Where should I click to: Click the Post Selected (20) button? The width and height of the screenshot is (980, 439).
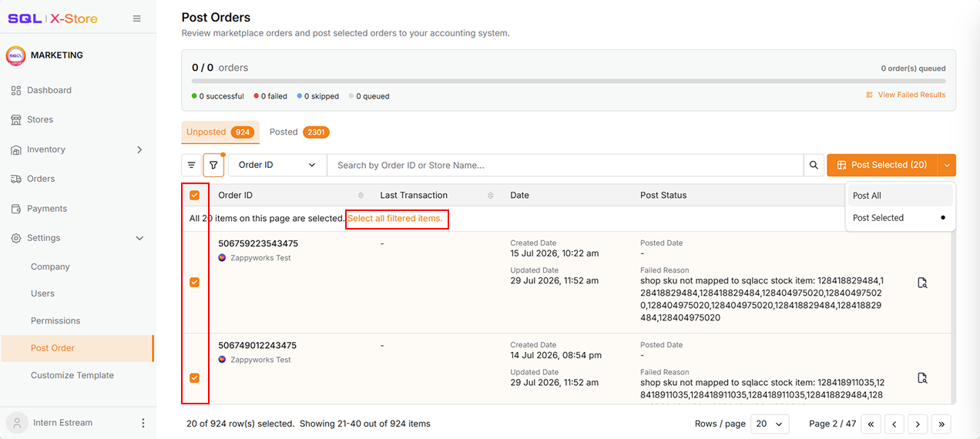pyautogui.click(x=882, y=165)
